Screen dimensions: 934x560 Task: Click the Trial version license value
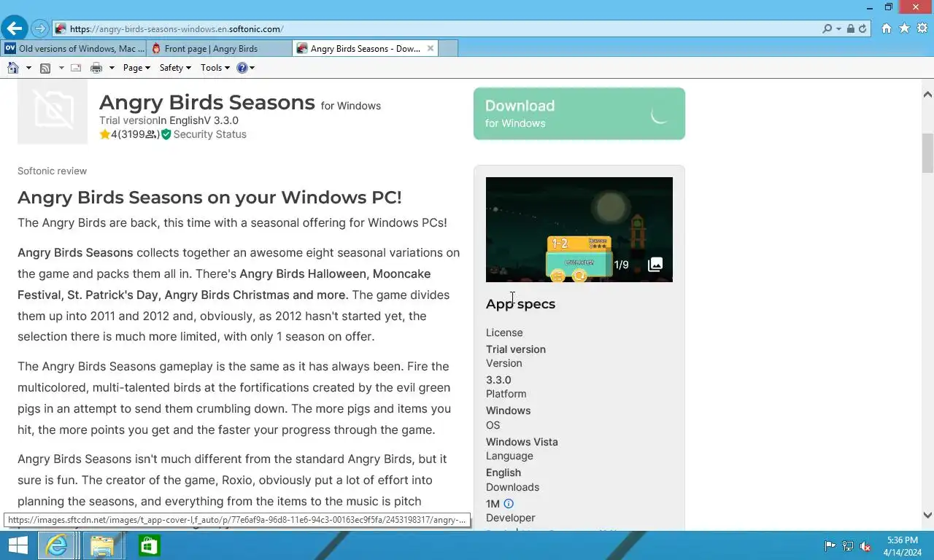click(516, 349)
